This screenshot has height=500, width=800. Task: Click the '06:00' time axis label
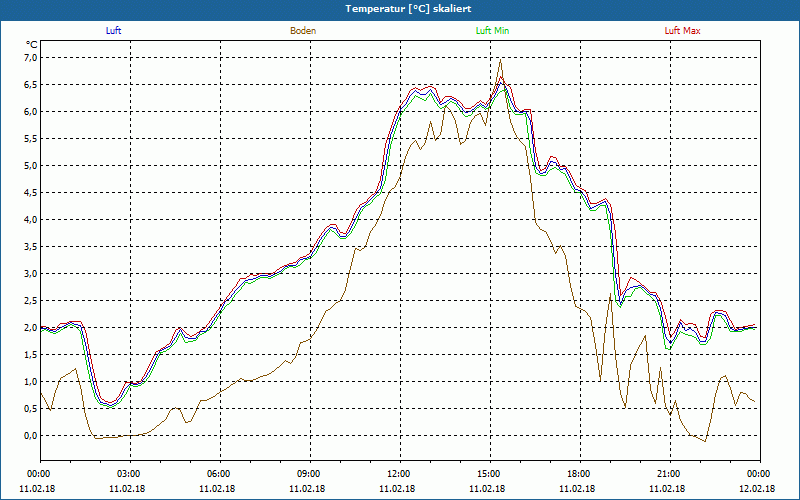pos(220,474)
